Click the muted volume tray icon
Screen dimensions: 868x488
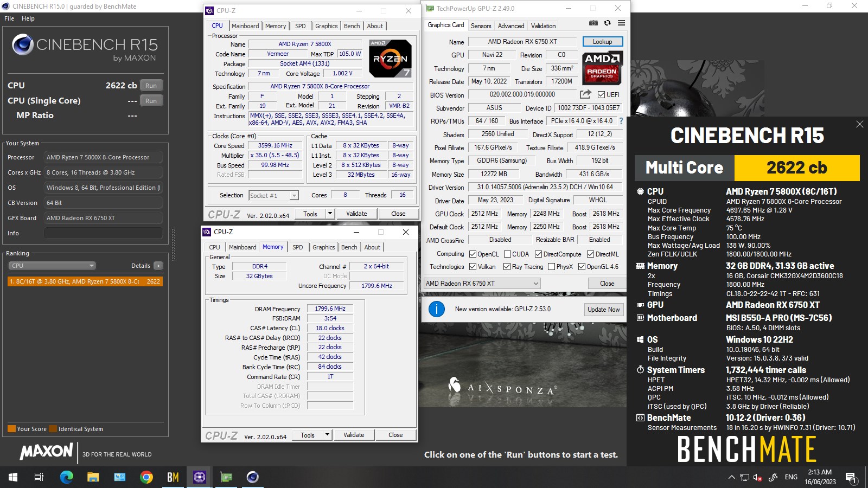[758, 478]
